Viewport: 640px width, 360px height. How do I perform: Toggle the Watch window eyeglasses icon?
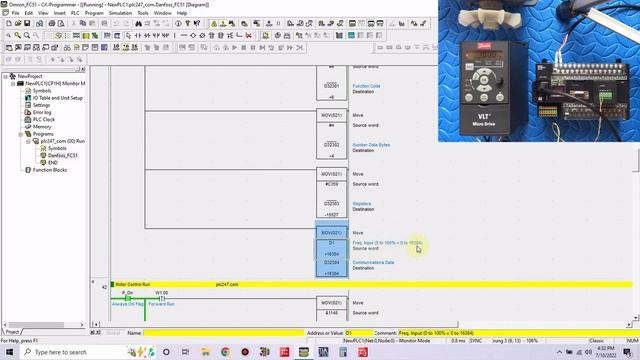[x=67, y=48]
